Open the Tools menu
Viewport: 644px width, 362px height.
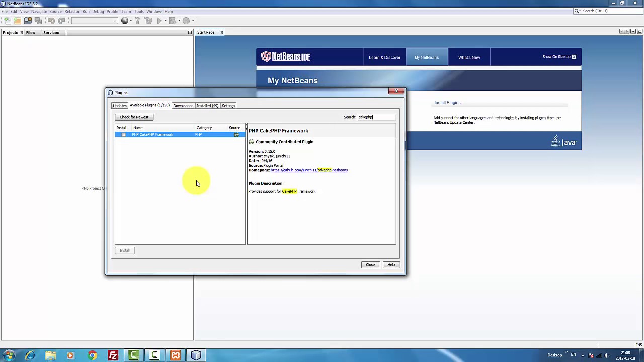point(139,11)
